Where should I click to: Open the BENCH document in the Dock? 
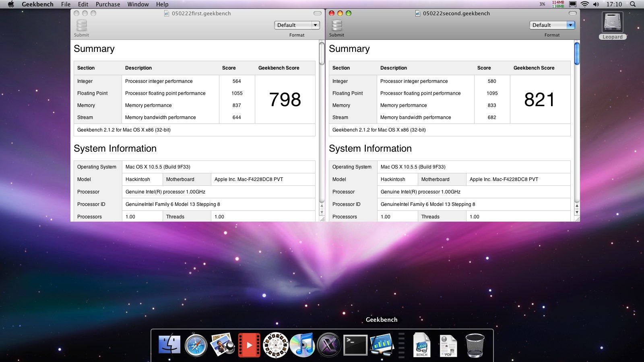(x=421, y=345)
